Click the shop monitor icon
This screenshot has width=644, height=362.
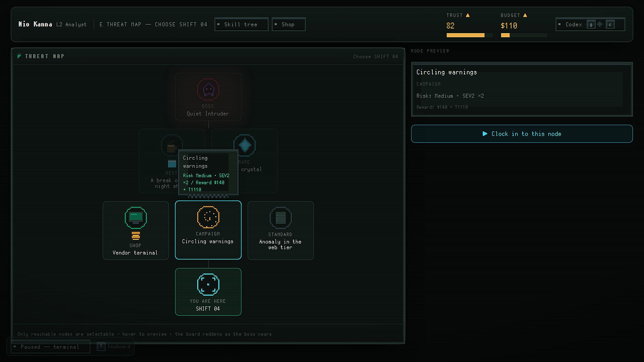[x=136, y=218]
